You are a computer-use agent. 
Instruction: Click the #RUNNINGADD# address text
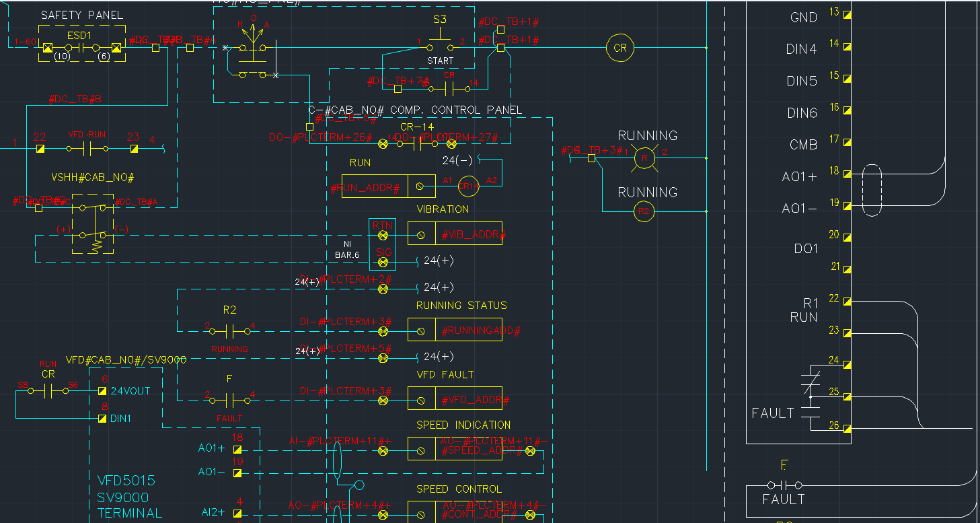480,331
